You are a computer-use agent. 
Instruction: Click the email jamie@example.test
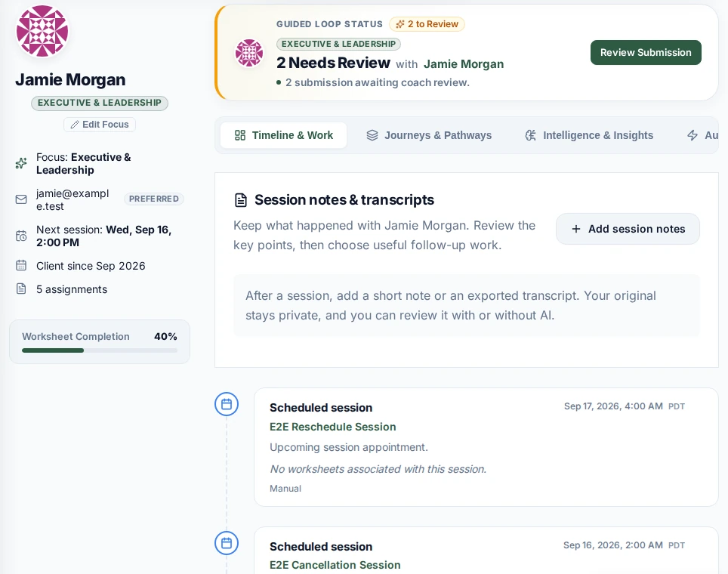point(72,199)
